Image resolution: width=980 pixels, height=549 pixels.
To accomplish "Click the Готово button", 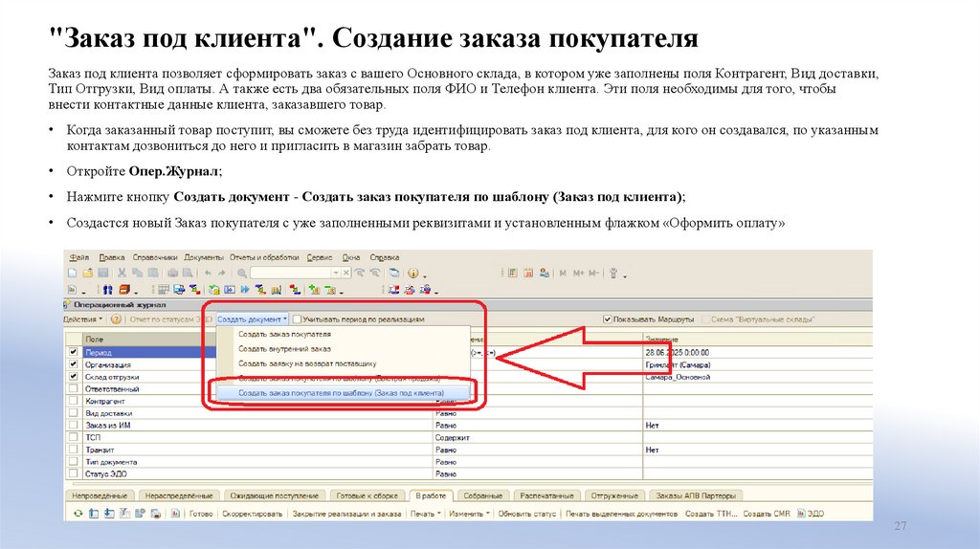I will point(201,514).
